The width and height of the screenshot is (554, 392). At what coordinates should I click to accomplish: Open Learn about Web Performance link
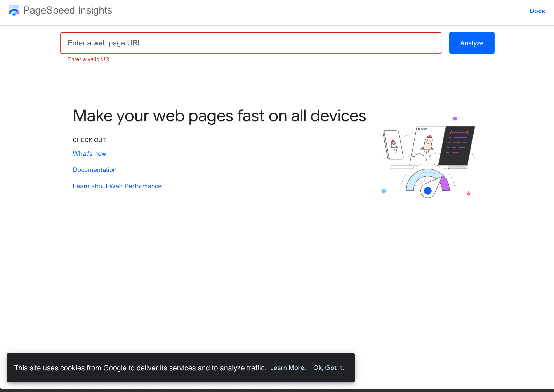click(x=117, y=186)
